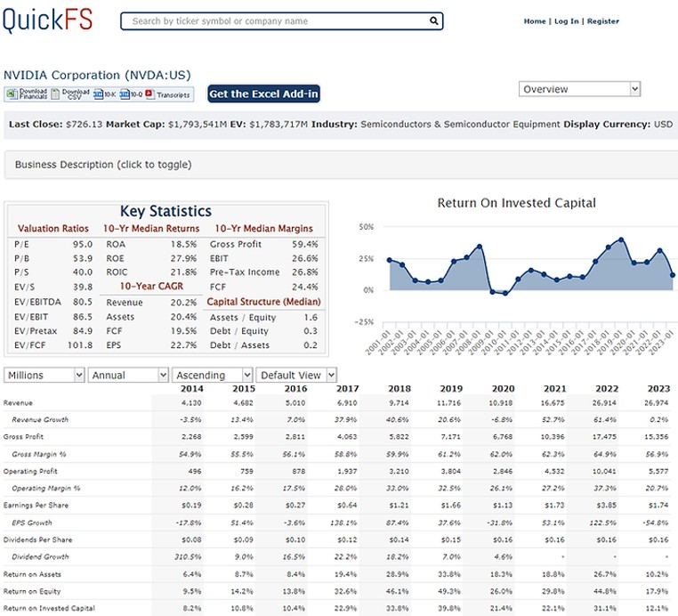Click the 2014 column header

coord(192,388)
